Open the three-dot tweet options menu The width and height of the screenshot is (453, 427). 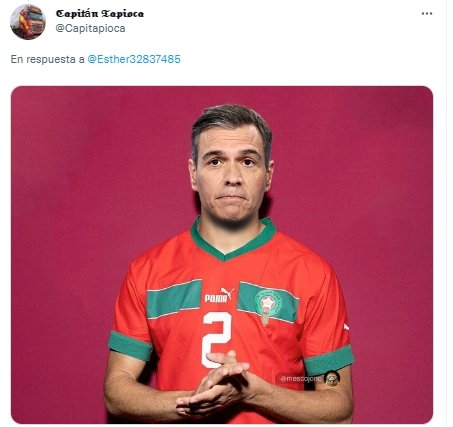pos(427,14)
